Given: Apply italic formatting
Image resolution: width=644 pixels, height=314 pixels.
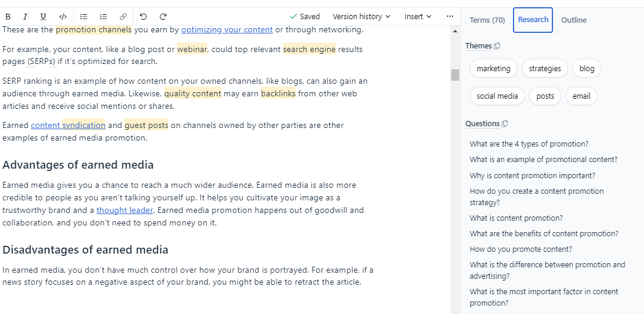Looking at the screenshot, I should (25, 17).
